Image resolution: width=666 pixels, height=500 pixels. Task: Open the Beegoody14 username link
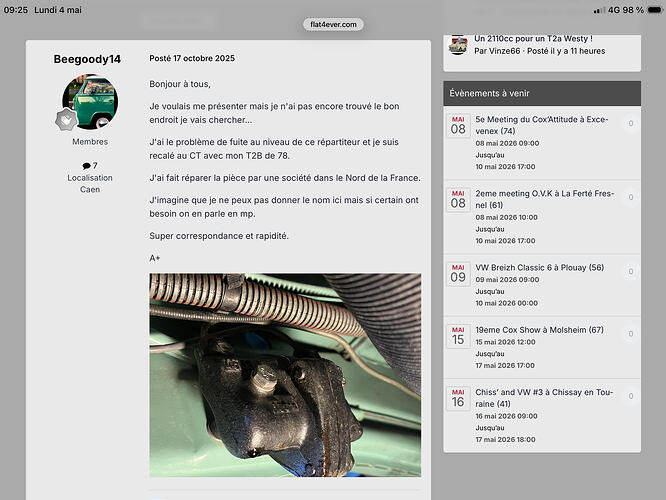click(x=87, y=59)
